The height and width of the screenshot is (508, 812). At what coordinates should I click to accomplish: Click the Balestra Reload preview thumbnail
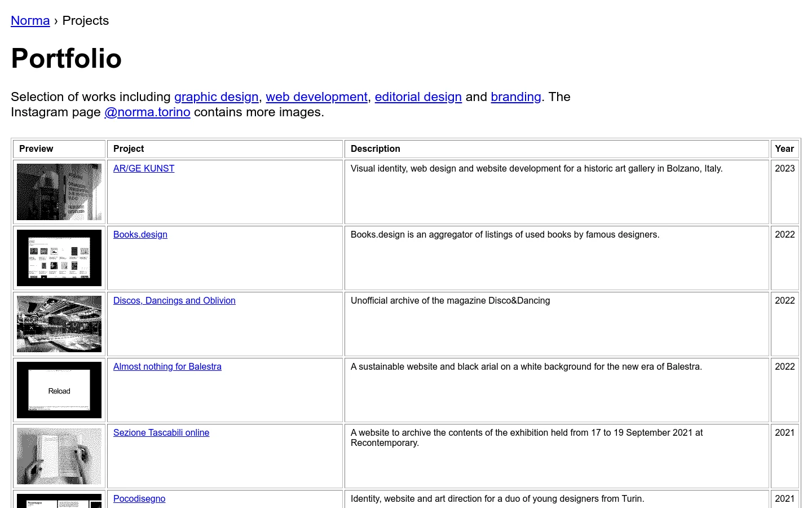coord(59,390)
